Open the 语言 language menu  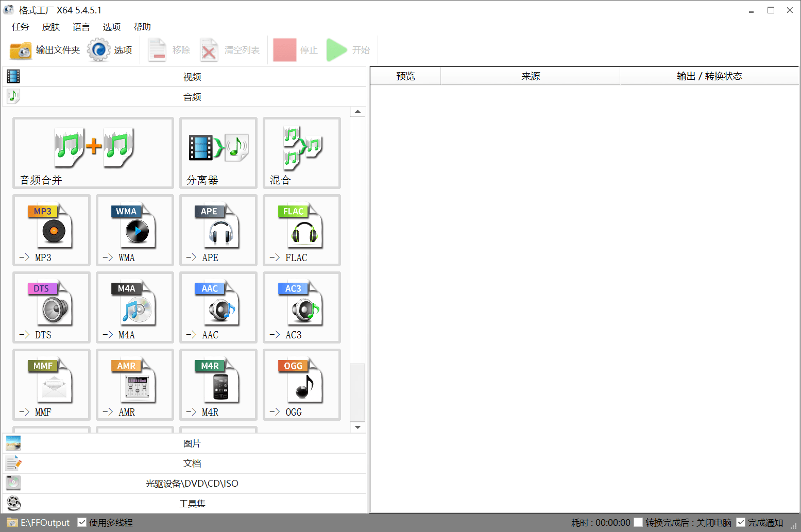(81, 27)
